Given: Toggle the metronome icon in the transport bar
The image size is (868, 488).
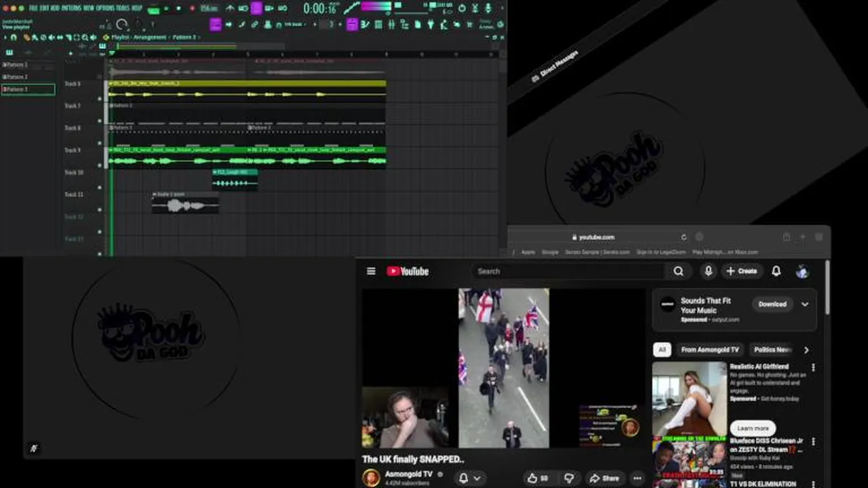Looking at the screenshot, I should (231, 9).
